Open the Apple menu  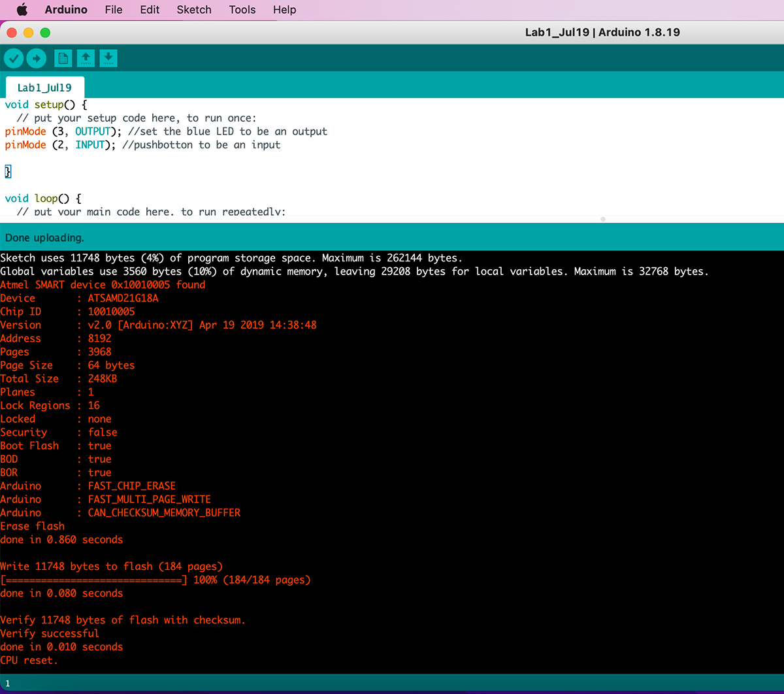point(22,10)
